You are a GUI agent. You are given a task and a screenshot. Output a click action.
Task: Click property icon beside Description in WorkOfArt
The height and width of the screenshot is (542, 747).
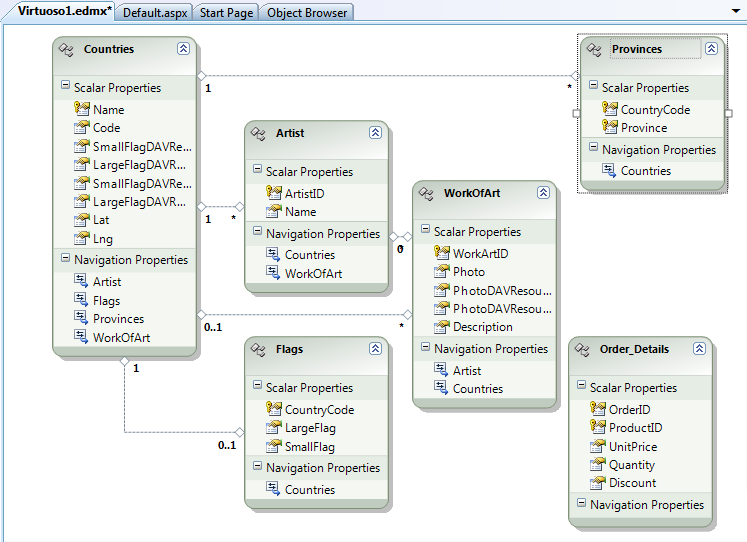(x=441, y=327)
